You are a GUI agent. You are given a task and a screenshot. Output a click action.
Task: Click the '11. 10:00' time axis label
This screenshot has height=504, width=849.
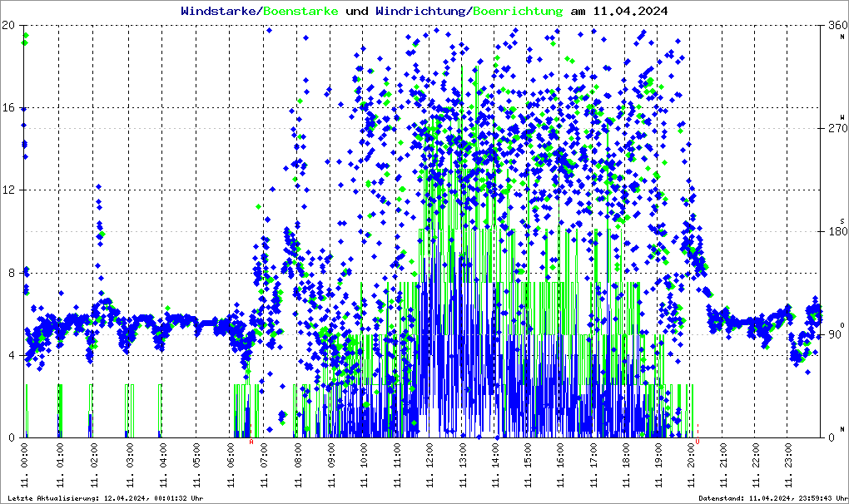pos(364,466)
